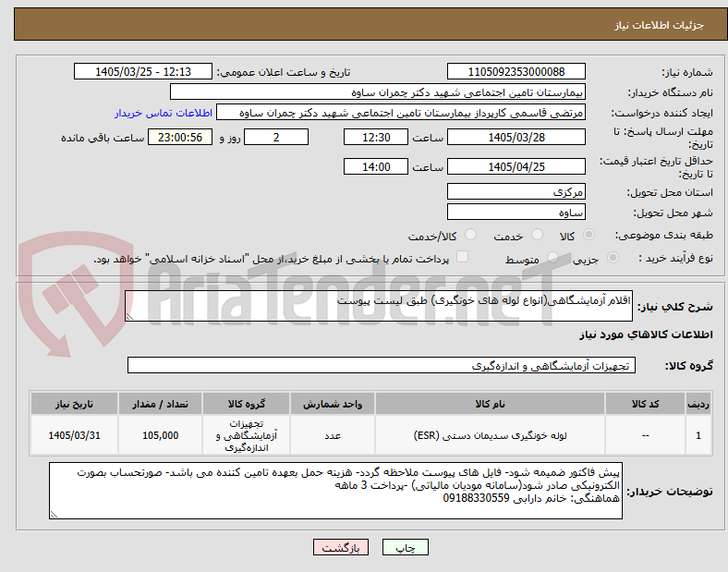The image size is (728, 572).
Task: Click the table goods group cell تجهیزات آزمایشگاهی و اندازه‌گیری
Action: [246, 435]
